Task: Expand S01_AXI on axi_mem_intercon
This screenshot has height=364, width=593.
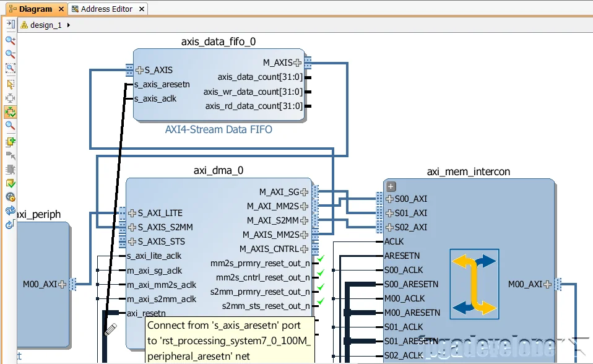Action: coord(390,213)
